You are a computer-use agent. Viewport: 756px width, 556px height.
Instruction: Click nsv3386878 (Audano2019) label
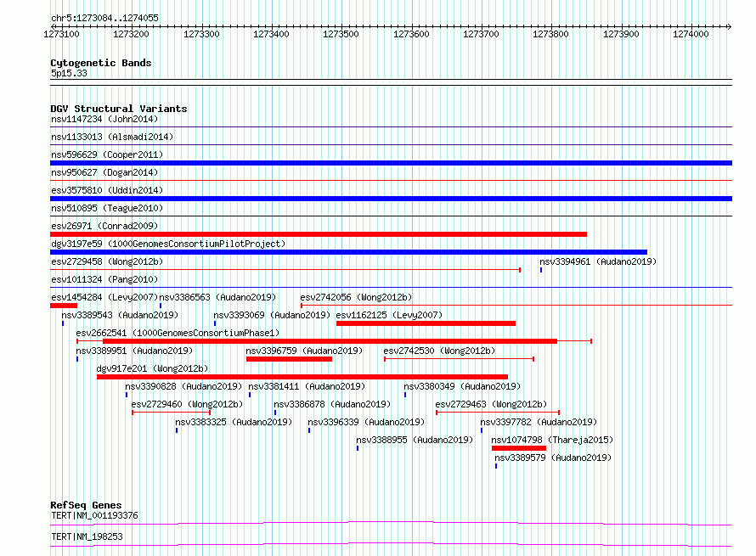click(x=332, y=404)
